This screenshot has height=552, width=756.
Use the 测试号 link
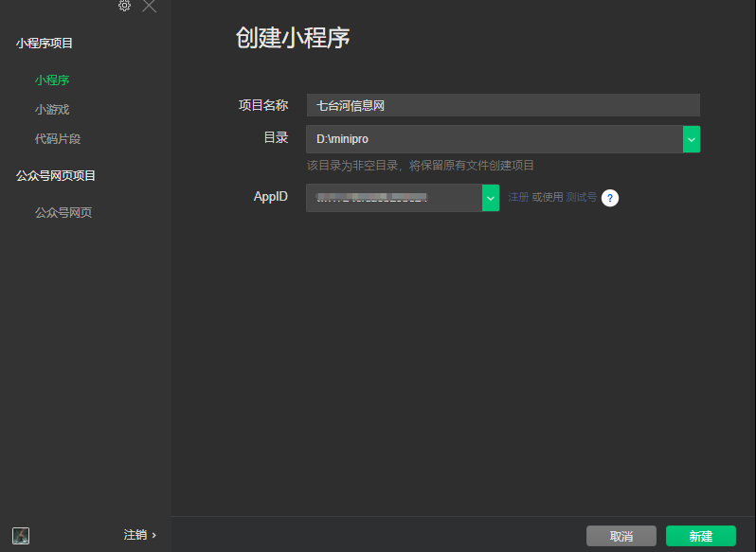click(x=581, y=198)
